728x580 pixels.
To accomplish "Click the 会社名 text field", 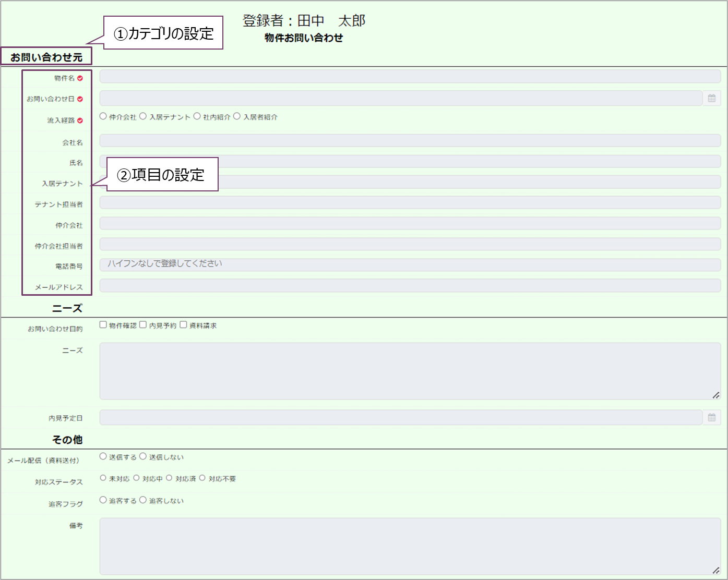I will 410,140.
